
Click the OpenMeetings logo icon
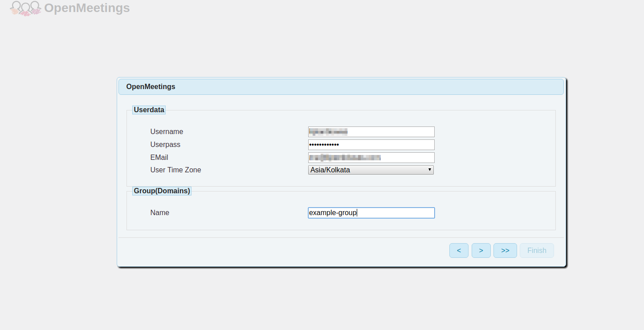pos(26,8)
